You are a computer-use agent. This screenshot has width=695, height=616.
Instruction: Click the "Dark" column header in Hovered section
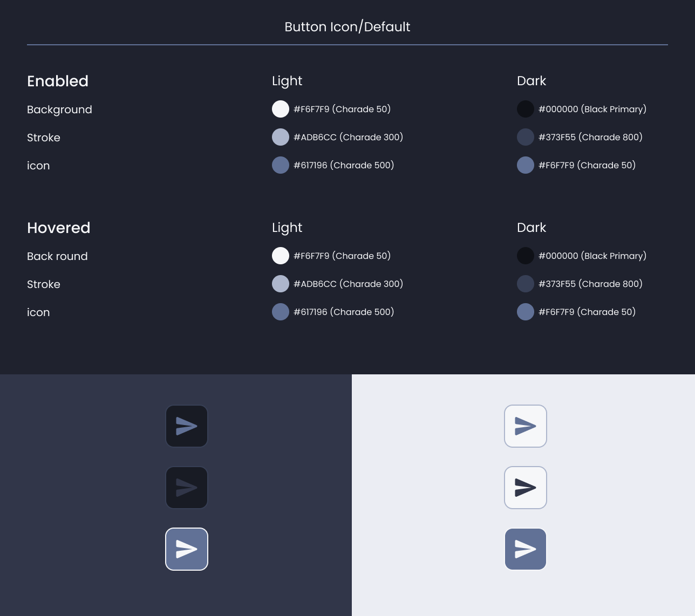pos(532,228)
